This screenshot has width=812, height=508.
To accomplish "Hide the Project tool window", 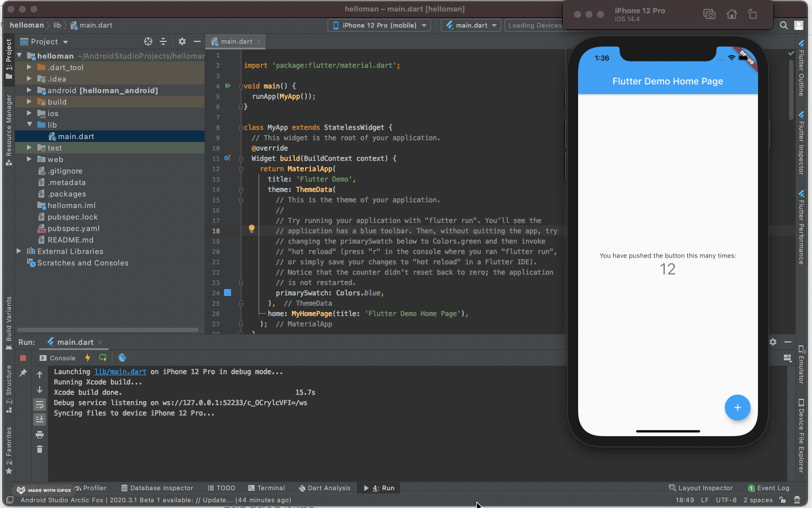I will [x=197, y=41].
